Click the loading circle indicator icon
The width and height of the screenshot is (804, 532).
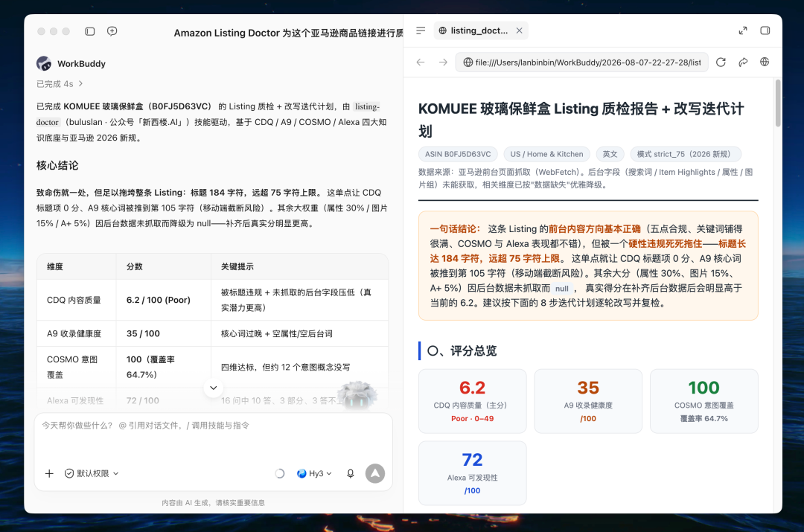279,473
